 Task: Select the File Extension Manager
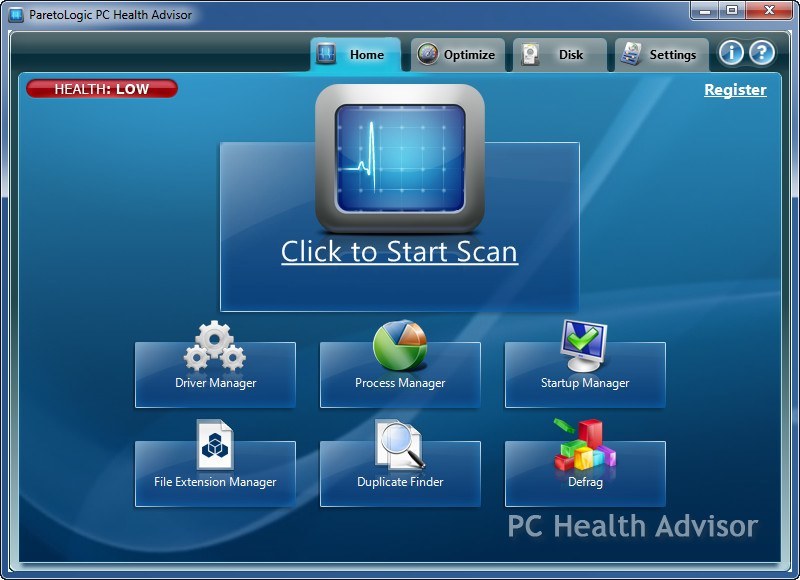pos(215,473)
